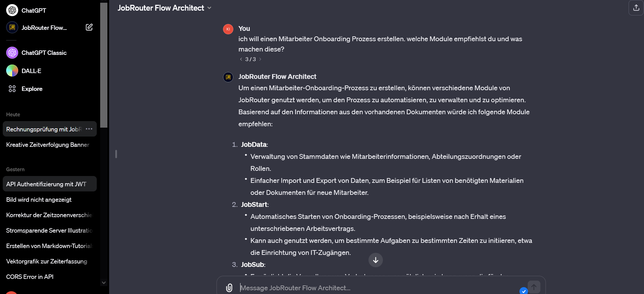Screen dimensions: 644x294
Task: Click the KI user avatar
Action: (x=228, y=29)
